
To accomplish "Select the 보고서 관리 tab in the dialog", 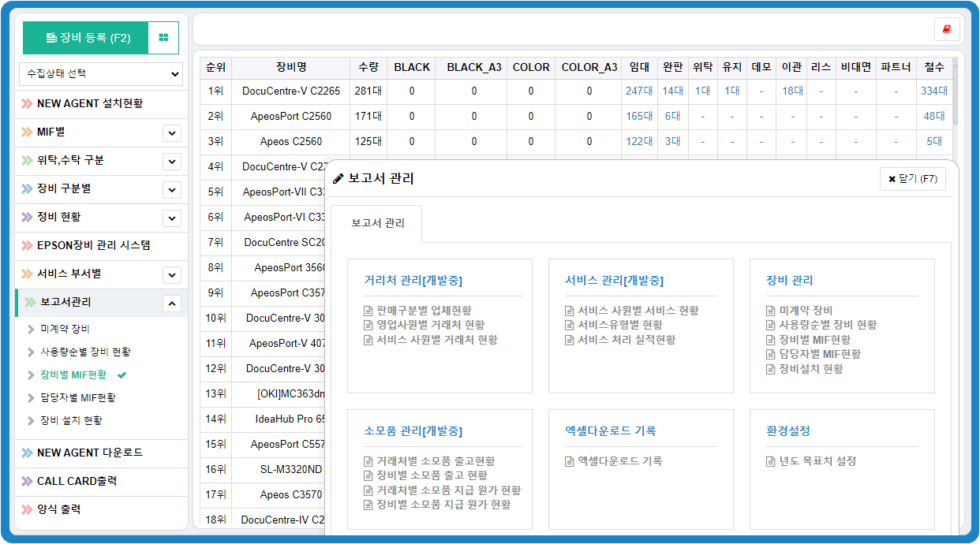I will 377,224.
